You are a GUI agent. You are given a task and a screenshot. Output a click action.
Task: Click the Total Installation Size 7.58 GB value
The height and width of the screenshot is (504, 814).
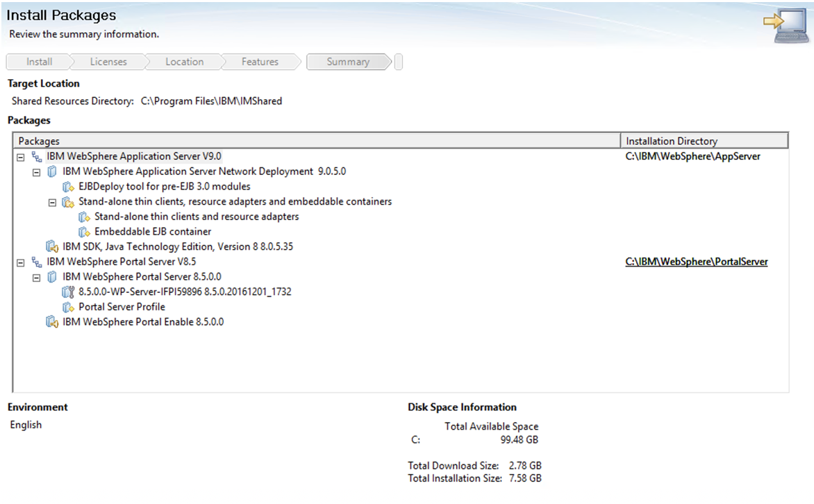click(525, 478)
